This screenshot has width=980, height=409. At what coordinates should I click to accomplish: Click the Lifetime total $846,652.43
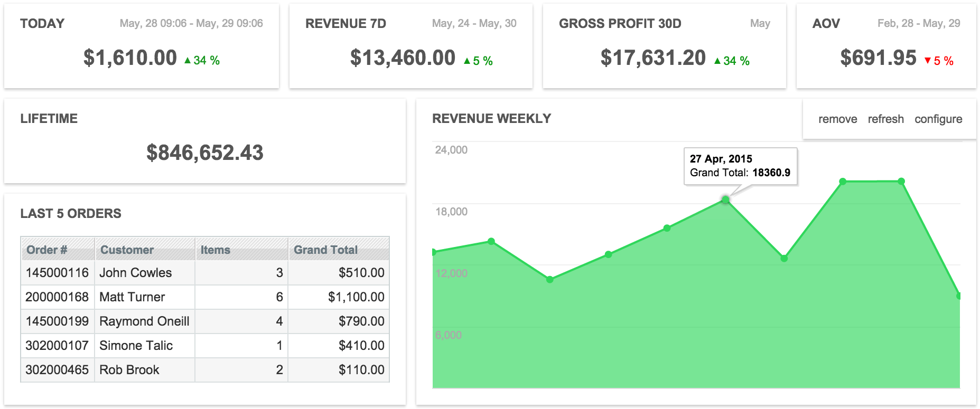click(x=205, y=153)
